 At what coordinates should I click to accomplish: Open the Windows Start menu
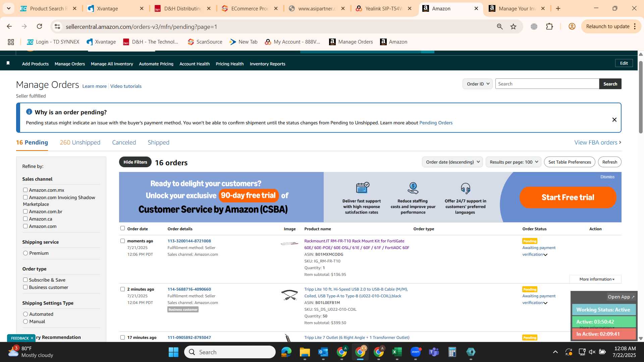173,352
